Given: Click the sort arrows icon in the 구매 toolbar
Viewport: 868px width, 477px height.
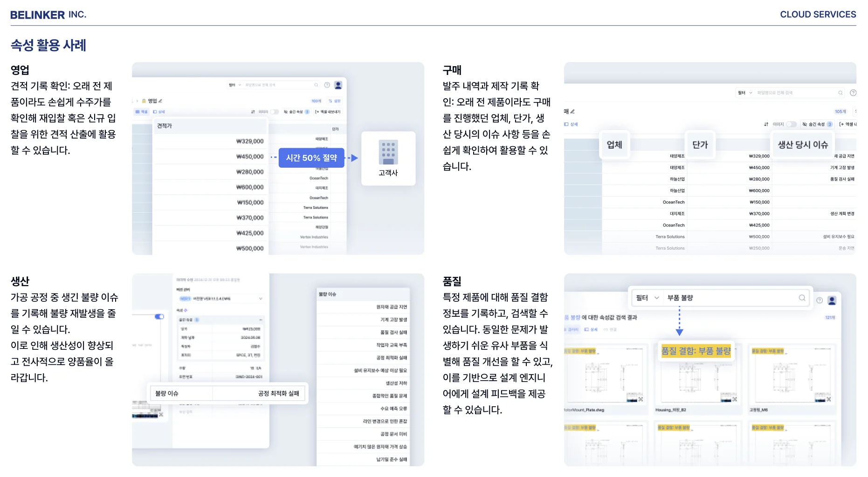Looking at the screenshot, I should (766, 124).
